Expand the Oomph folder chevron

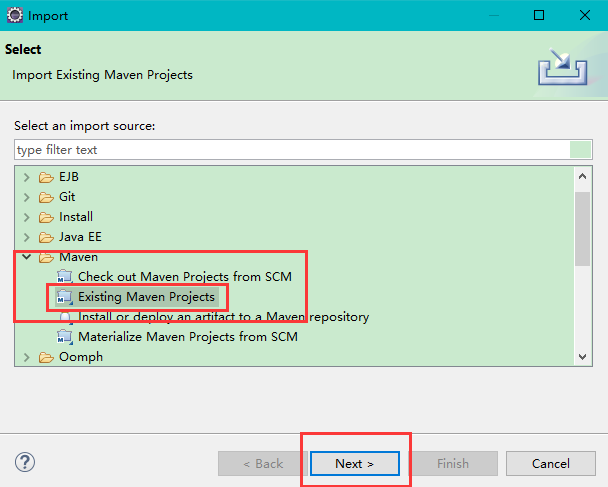(x=26, y=357)
